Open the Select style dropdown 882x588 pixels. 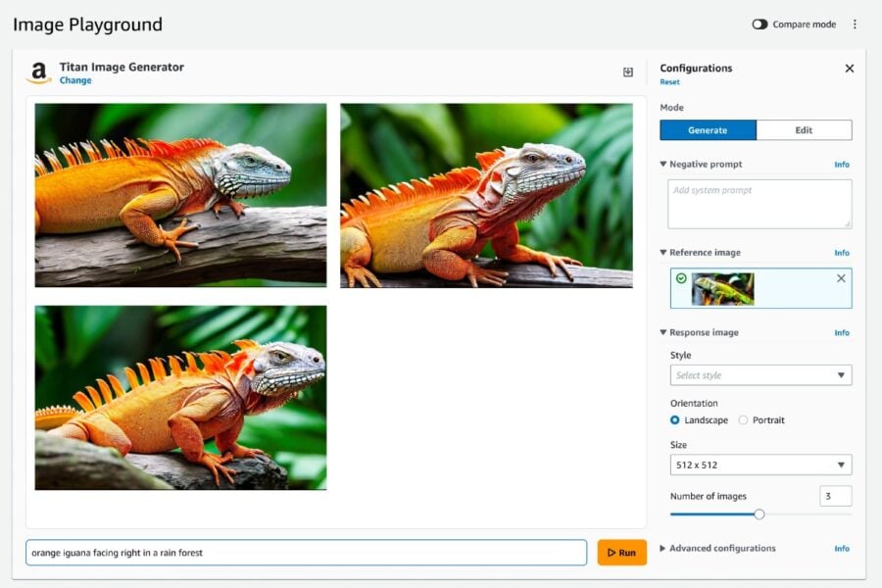click(x=760, y=375)
